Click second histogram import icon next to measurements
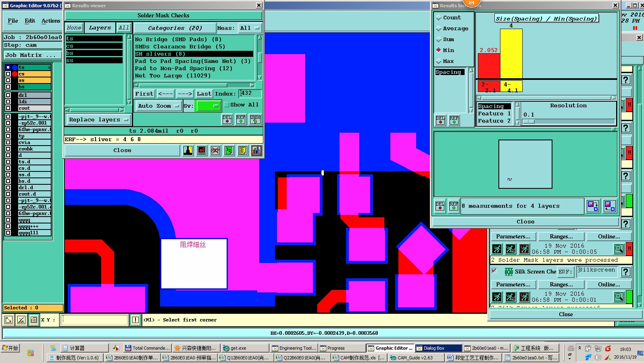644x363 pixels. [x=610, y=206]
